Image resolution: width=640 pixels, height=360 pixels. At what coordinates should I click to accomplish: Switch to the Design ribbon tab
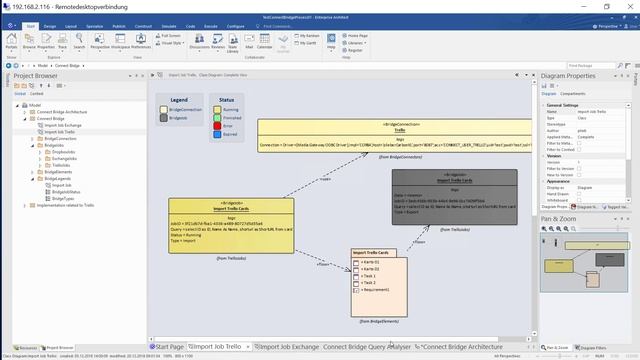tap(50, 26)
